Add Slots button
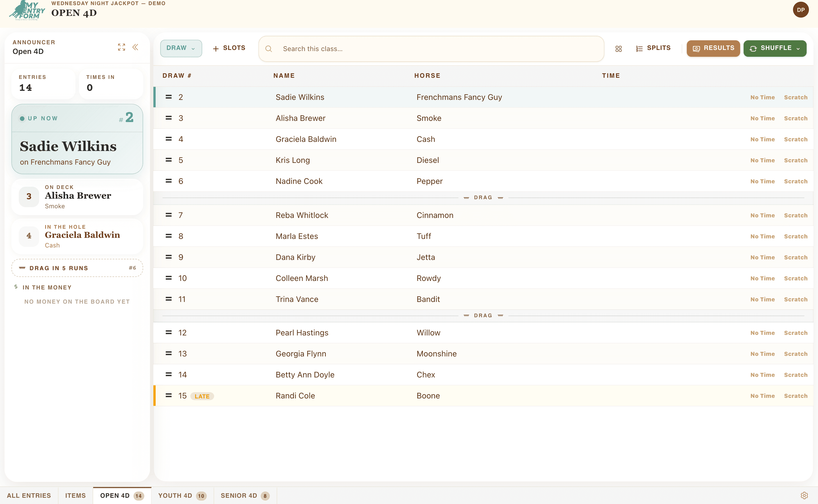Screen dimensions: 818x504 [x=229, y=48]
